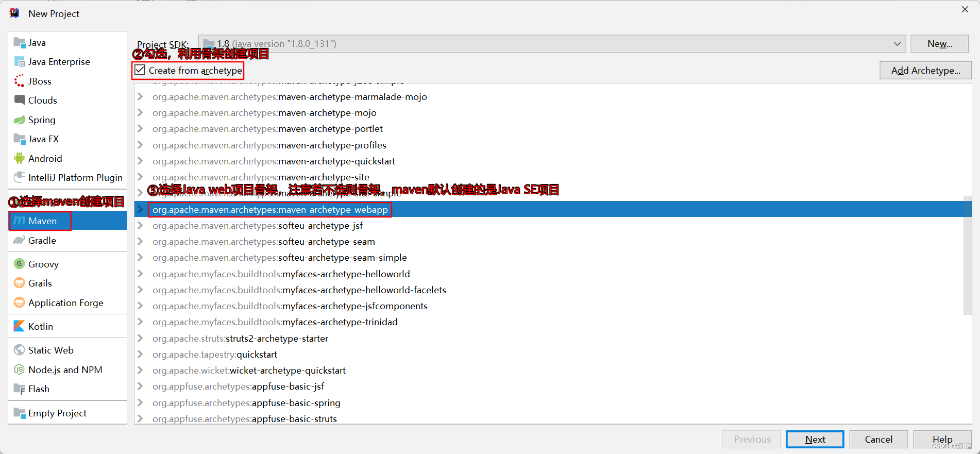The image size is (980, 454).
Task: Click the Gradle elephant icon
Action: pos(20,240)
